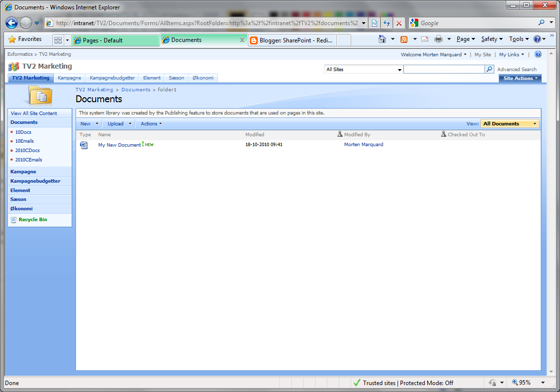Click the Trusted sites security status
560x392 pixels.
tap(403, 383)
